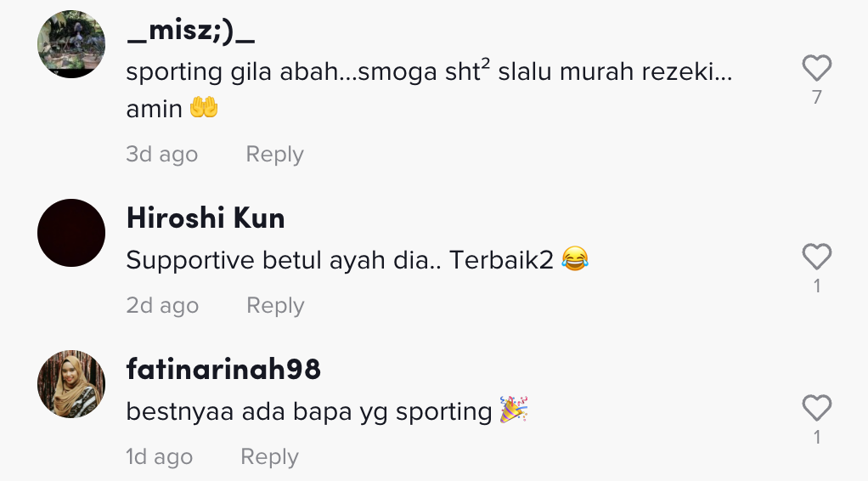
Task: Select the 'sporting gila abah' comment text
Action: (x=429, y=90)
